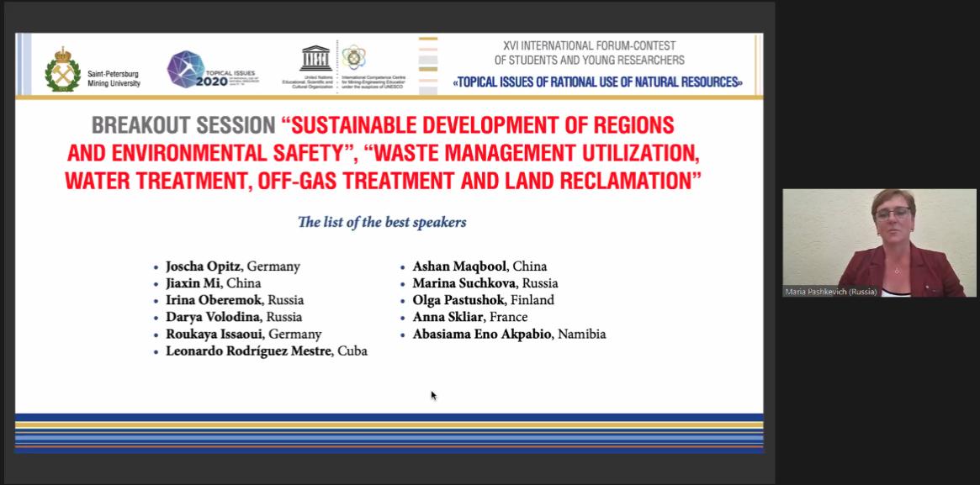The height and width of the screenshot is (485, 980).
Task: Click on Roukaya Issaoui, Germany entry
Action: click(x=243, y=334)
